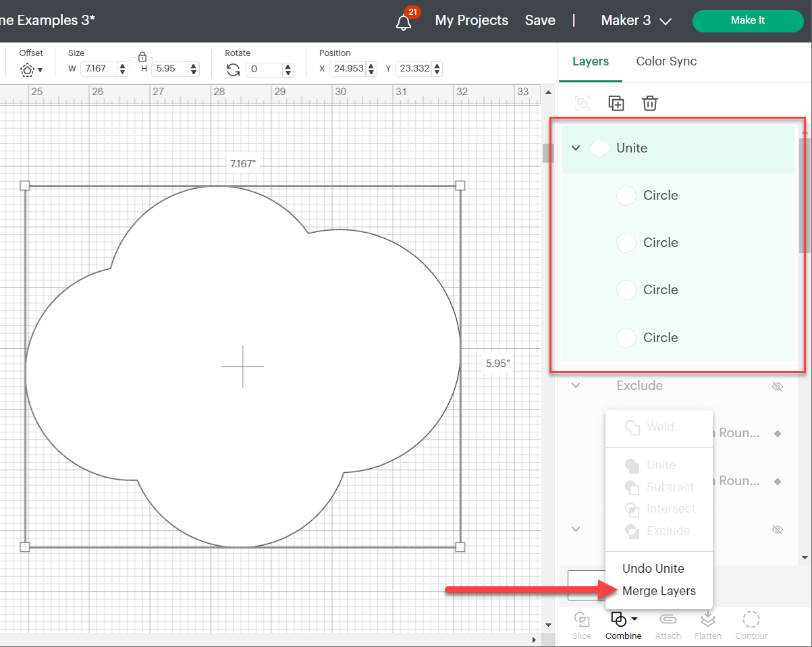812x647 pixels.
Task: Toggle visibility of the bottom hidden layer
Action: pyautogui.click(x=777, y=530)
